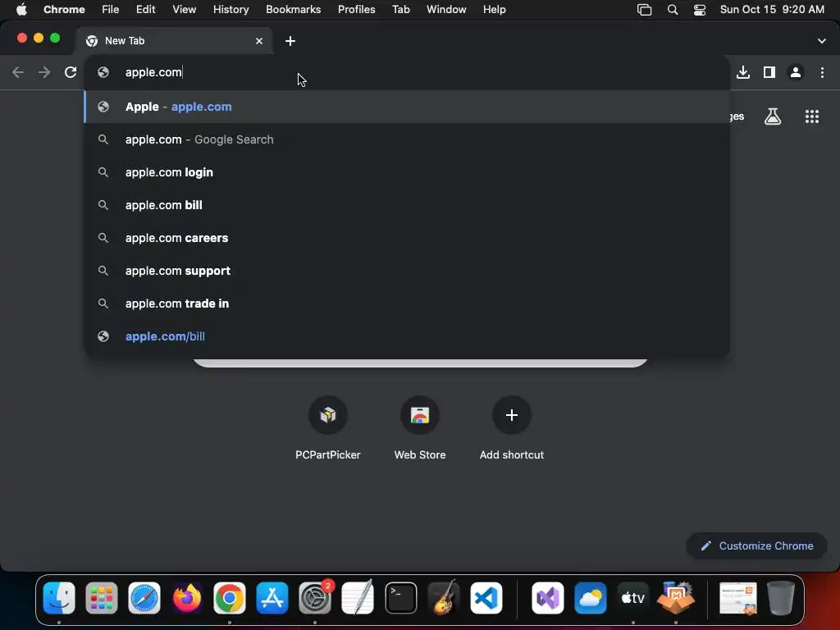Open the Chrome menu in menu bar
The image size is (840, 630).
[x=64, y=9]
